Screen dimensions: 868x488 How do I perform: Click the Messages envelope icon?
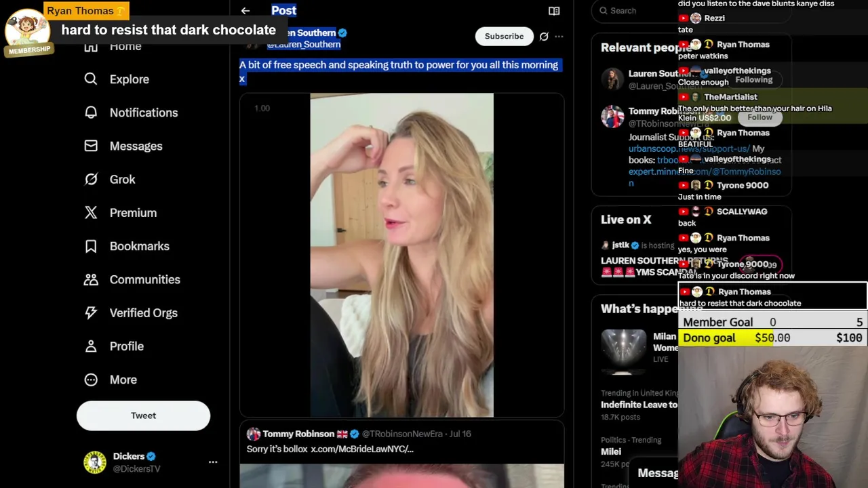click(x=91, y=146)
